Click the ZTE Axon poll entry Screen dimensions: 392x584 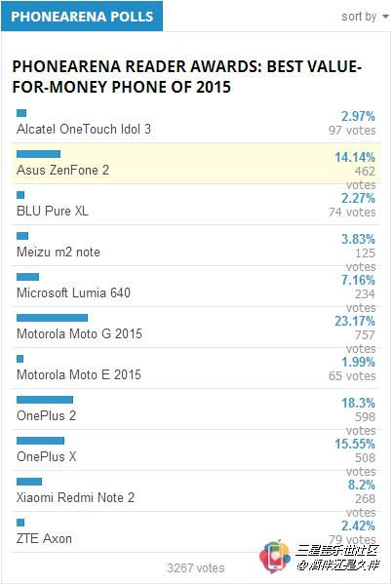196,532
